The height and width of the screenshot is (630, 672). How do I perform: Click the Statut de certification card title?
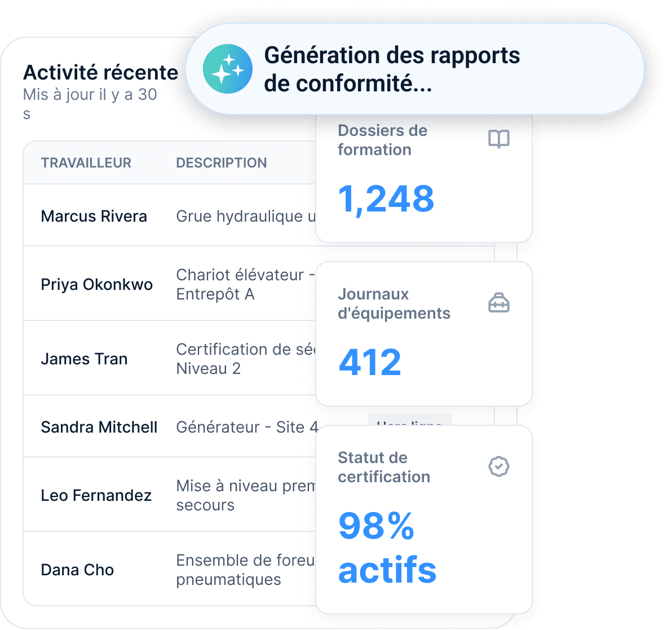(384, 467)
